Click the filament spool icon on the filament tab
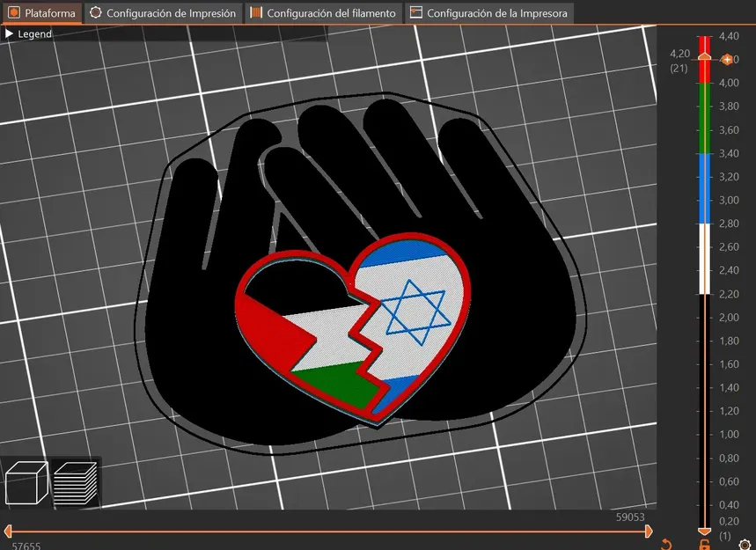This screenshot has width=756, height=550. point(257,13)
